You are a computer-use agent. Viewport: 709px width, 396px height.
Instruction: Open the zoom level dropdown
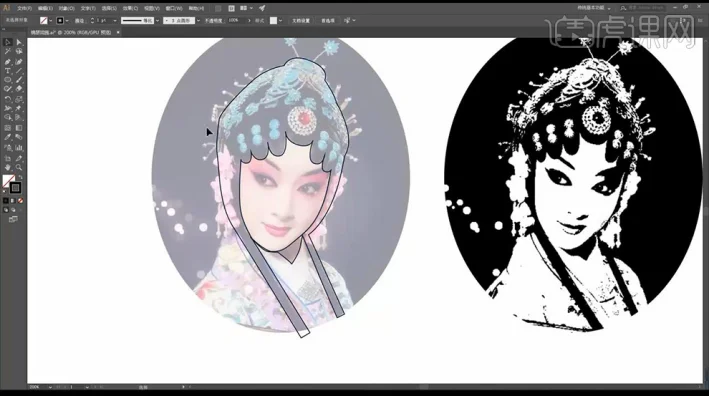tap(50, 387)
